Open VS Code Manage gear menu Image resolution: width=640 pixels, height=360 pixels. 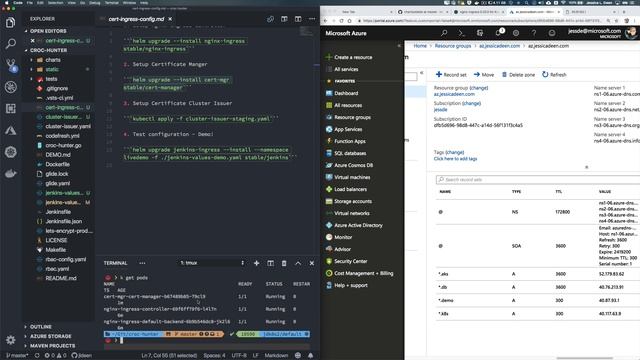click(x=11, y=340)
